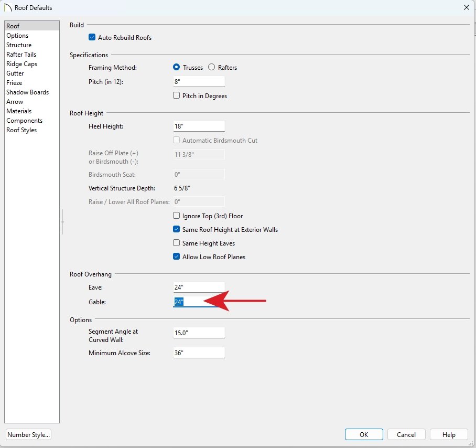Viewport: 476px width, 448px height.
Task: Click the Vertical Structure Depth value 6 5/8"
Action: point(182,188)
